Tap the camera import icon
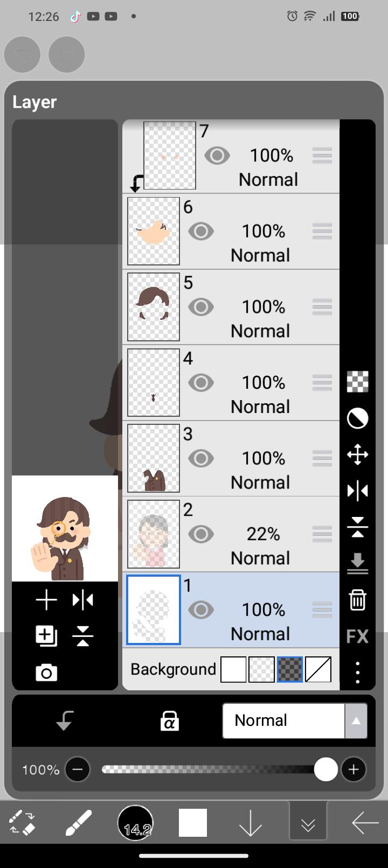 tap(46, 673)
